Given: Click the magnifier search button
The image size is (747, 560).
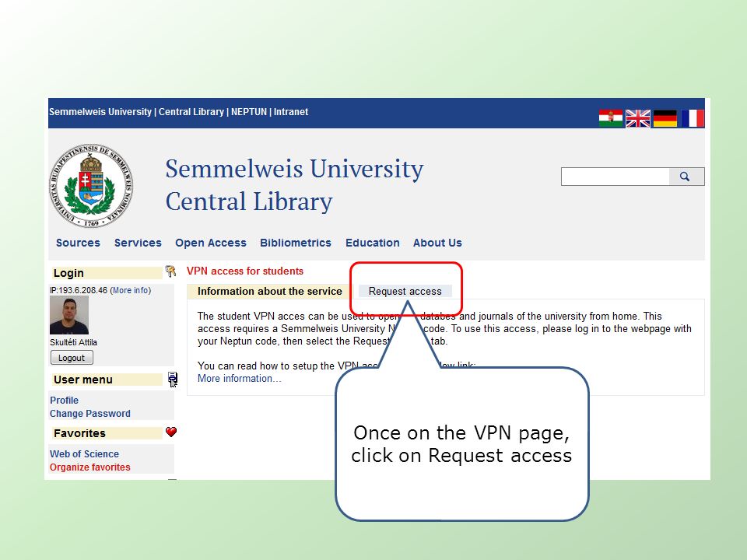Looking at the screenshot, I should (x=686, y=177).
